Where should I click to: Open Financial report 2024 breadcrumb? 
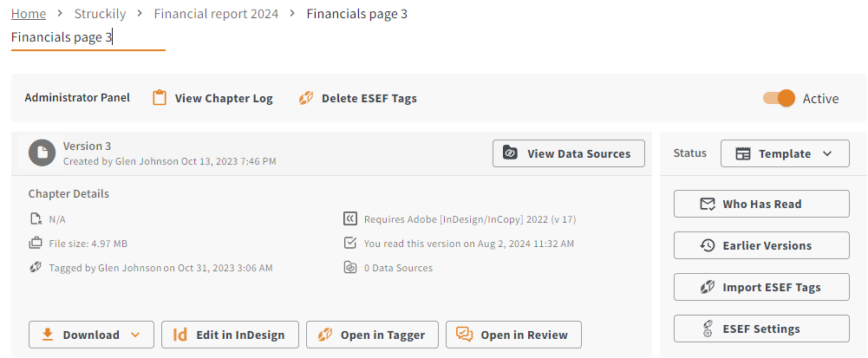tap(217, 14)
